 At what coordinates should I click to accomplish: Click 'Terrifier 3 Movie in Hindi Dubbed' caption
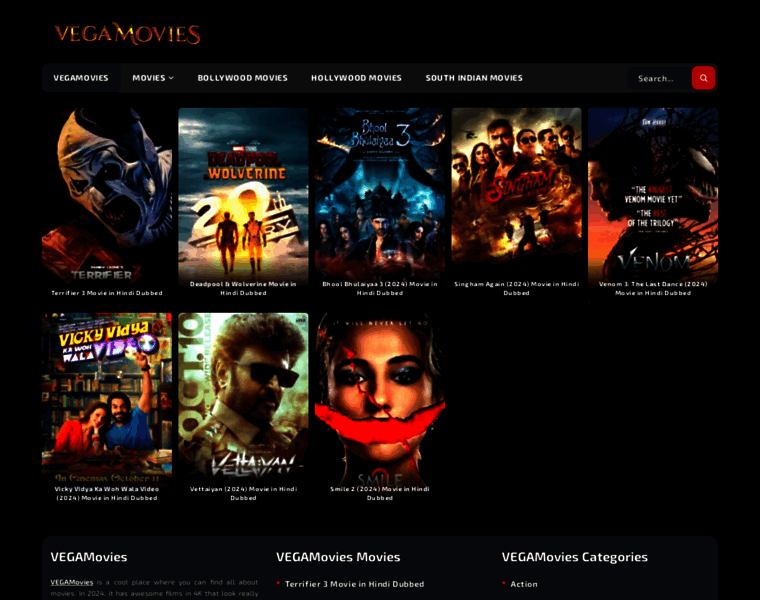pos(107,293)
